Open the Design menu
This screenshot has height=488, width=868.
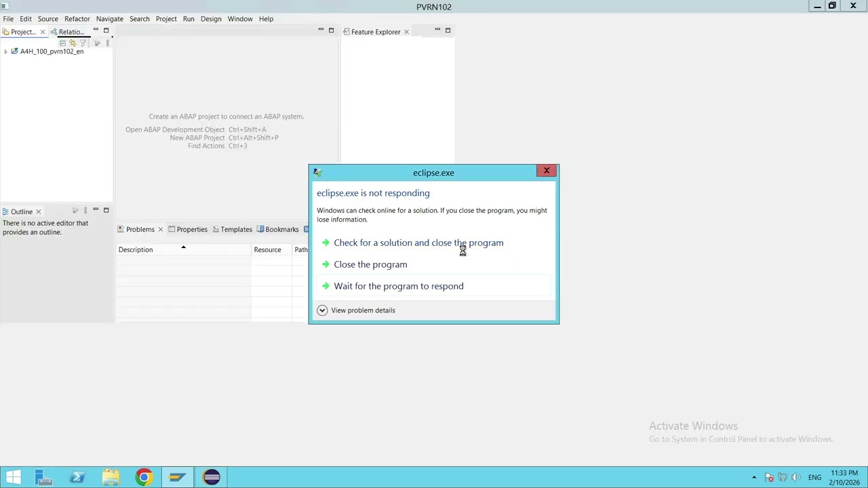click(x=211, y=19)
